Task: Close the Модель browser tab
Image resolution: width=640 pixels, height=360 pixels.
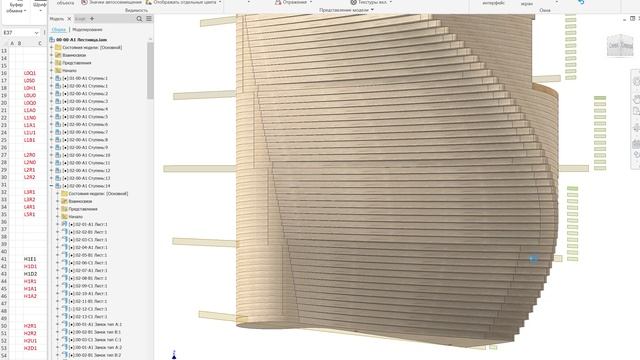Action: 69,19
